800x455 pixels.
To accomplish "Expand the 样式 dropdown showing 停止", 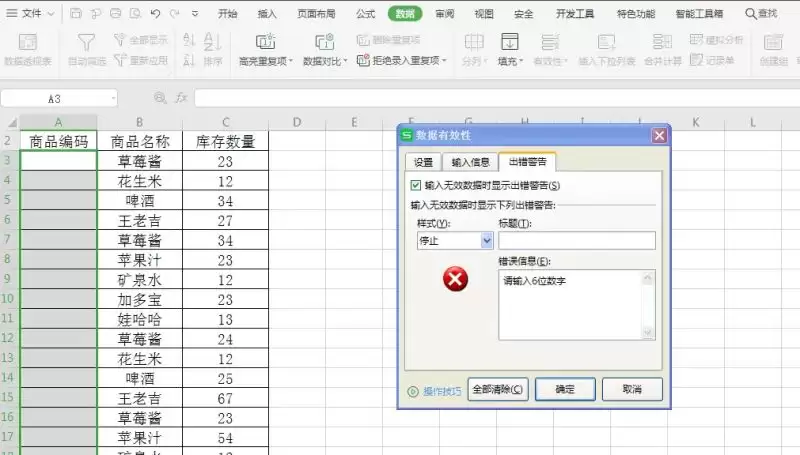I will [487, 240].
